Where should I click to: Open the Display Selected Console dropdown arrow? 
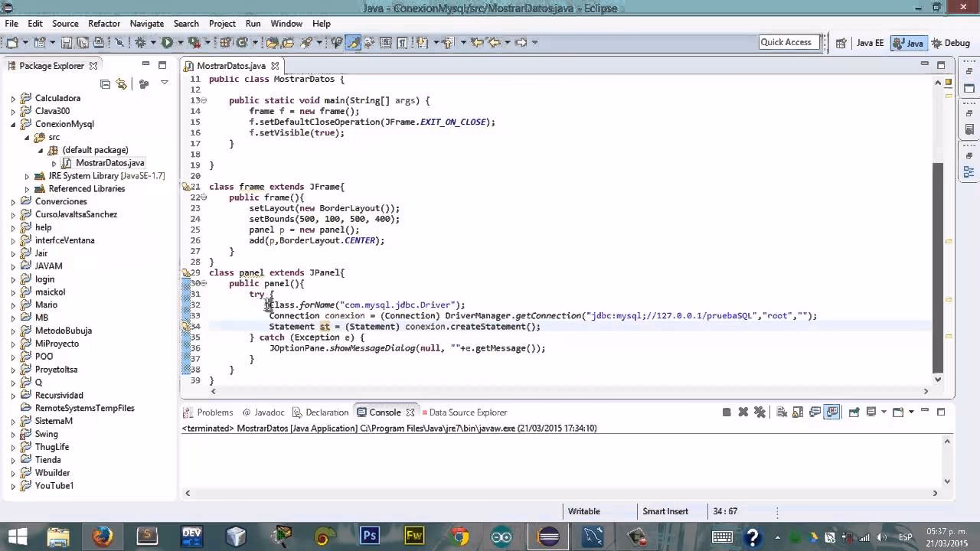pos(884,412)
